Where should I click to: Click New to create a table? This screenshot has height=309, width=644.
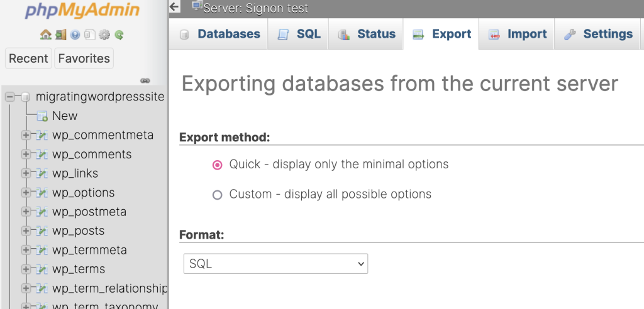65,116
